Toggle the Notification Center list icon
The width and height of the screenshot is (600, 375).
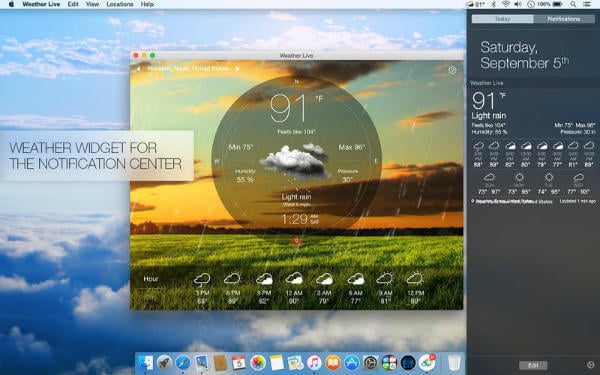click(x=587, y=4)
